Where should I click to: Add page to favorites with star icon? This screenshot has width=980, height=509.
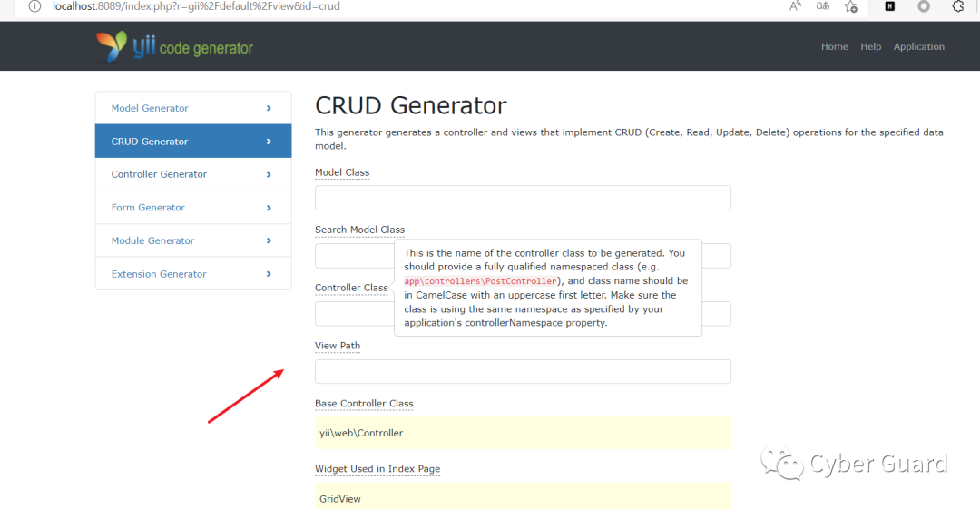coord(850,7)
